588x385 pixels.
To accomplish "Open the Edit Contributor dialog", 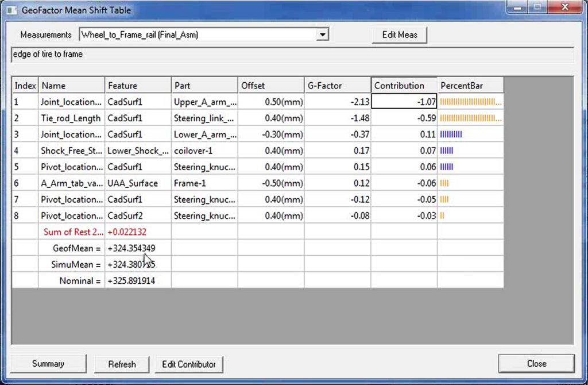I will click(189, 364).
